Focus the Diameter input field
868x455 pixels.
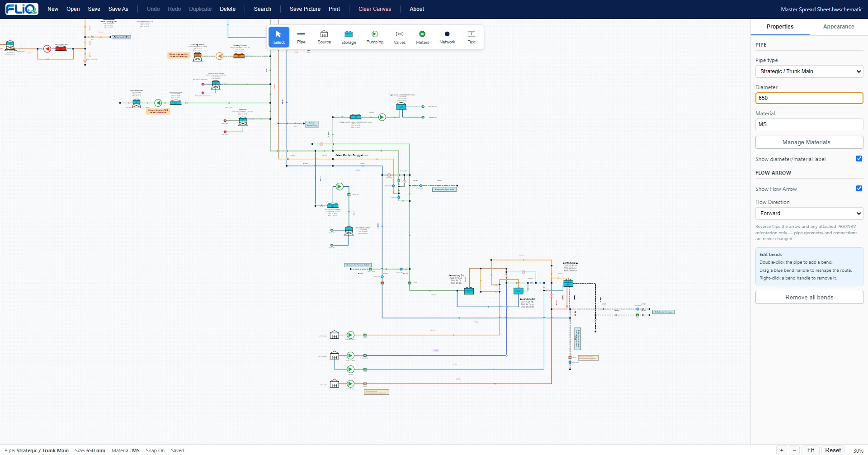click(809, 98)
